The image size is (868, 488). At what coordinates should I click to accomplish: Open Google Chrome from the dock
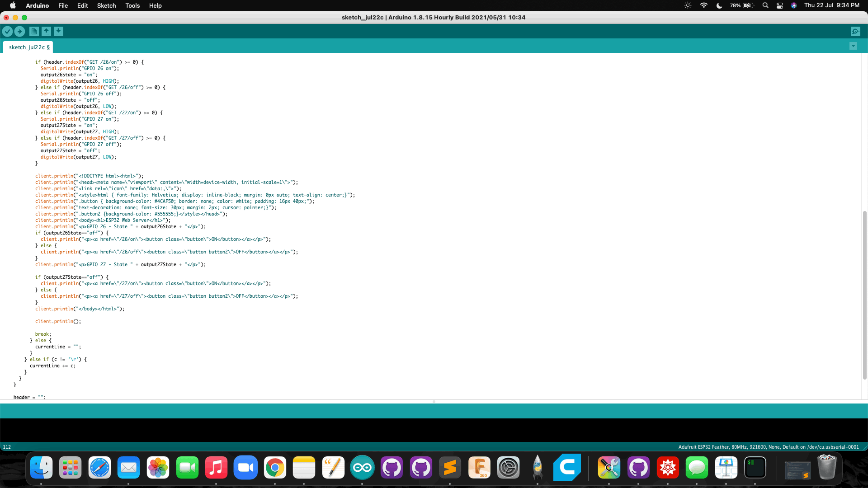tap(275, 467)
